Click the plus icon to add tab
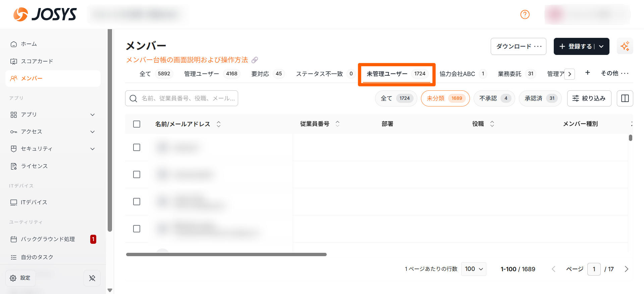The height and width of the screenshot is (294, 644). click(587, 73)
